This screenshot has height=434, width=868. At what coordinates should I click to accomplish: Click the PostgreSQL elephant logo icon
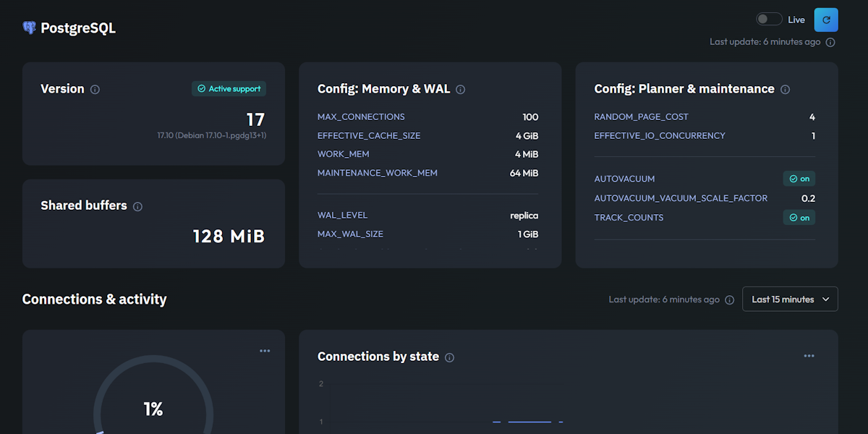[29, 28]
